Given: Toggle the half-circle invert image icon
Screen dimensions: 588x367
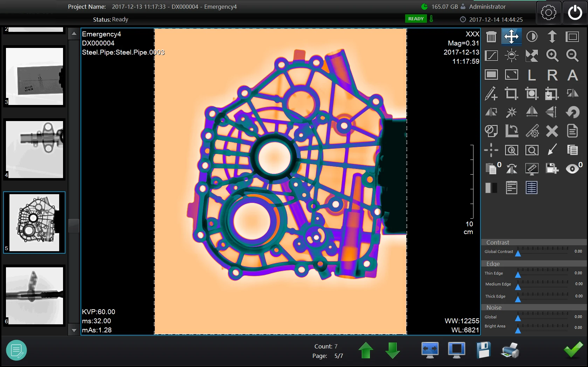Looking at the screenshot, I should click(532, 37).
